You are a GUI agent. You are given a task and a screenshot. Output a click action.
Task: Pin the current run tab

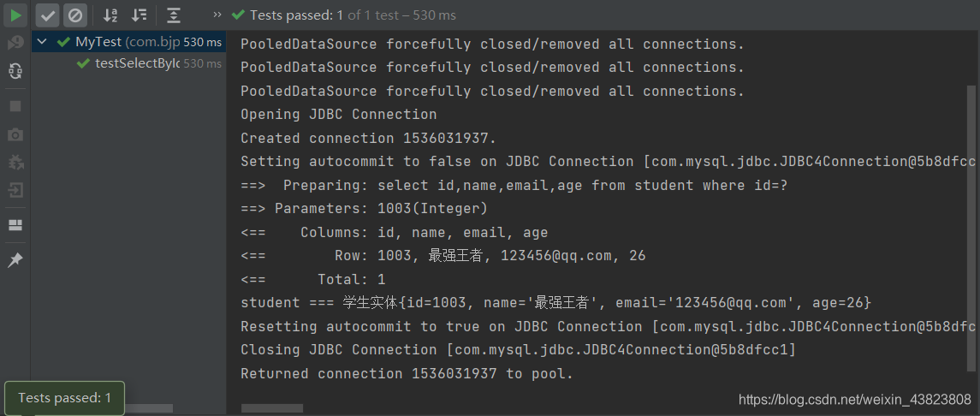[15, 260]
